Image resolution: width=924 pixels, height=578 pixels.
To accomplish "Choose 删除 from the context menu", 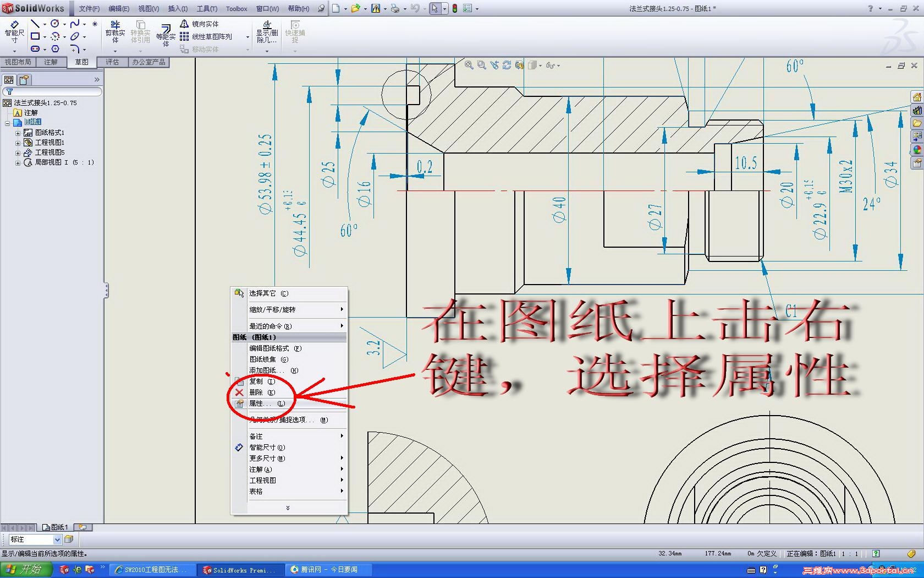I will [289, 392].
